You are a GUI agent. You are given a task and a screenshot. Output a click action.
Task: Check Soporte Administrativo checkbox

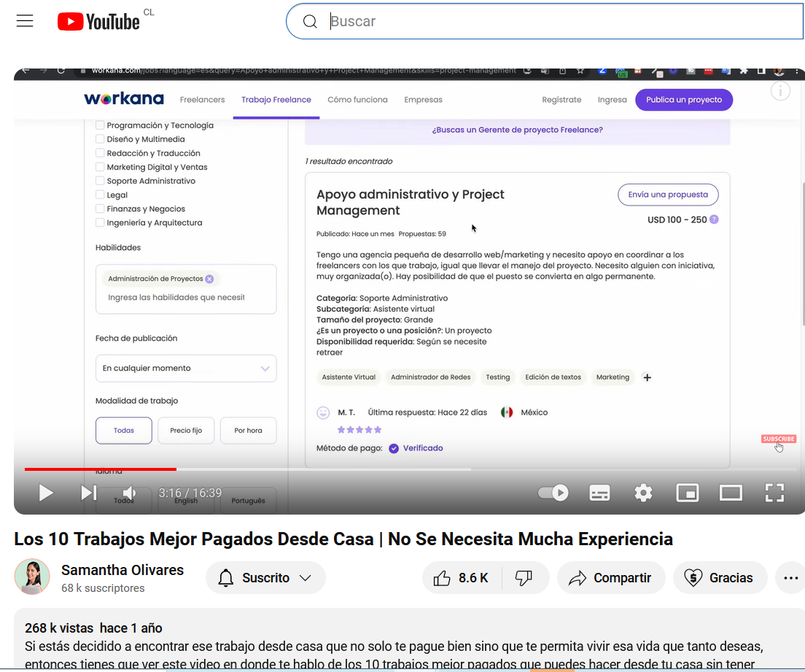click(x=100, y=181)
